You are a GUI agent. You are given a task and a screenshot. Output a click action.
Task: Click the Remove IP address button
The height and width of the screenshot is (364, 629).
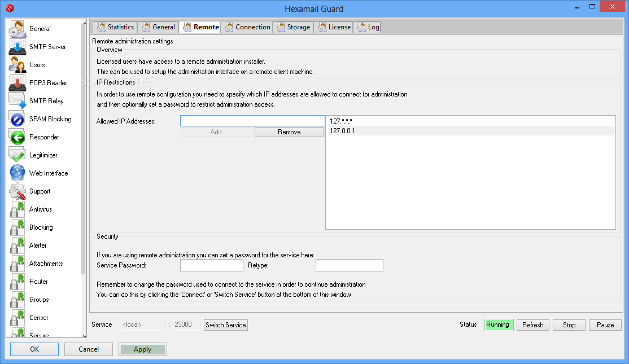289,132
